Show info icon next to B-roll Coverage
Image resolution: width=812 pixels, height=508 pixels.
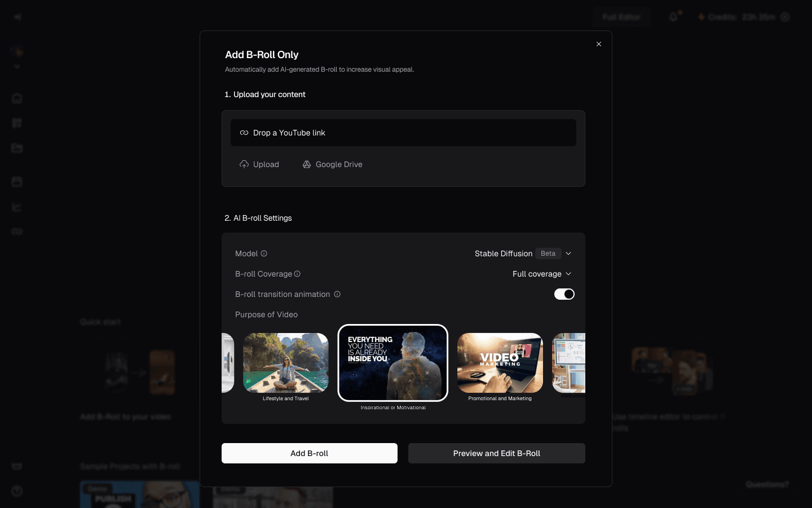click(297, 274)
